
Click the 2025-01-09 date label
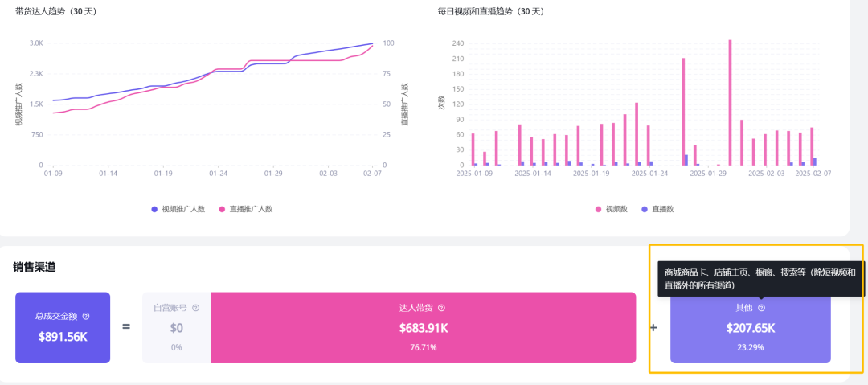tap(475, 174)
